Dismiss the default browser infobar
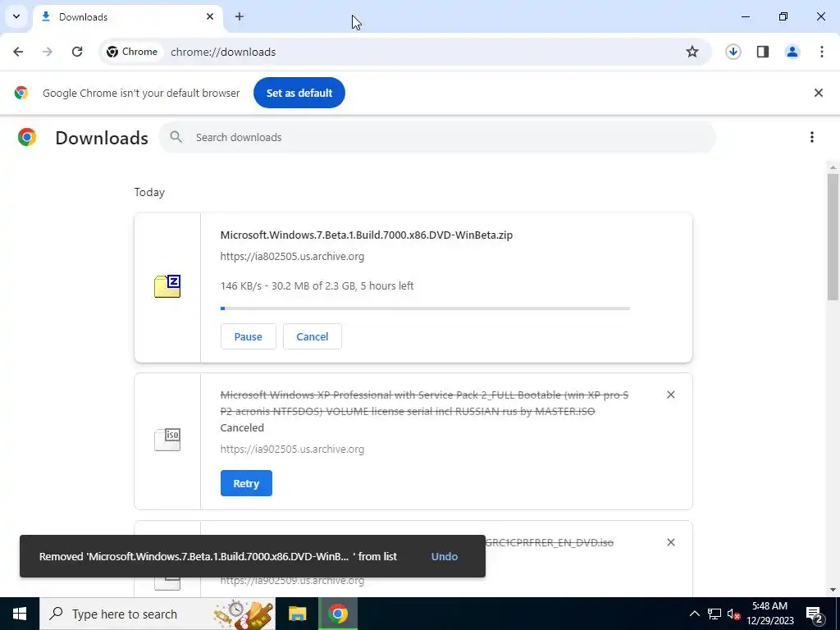 pyautogui.click(x=818, y=93)
